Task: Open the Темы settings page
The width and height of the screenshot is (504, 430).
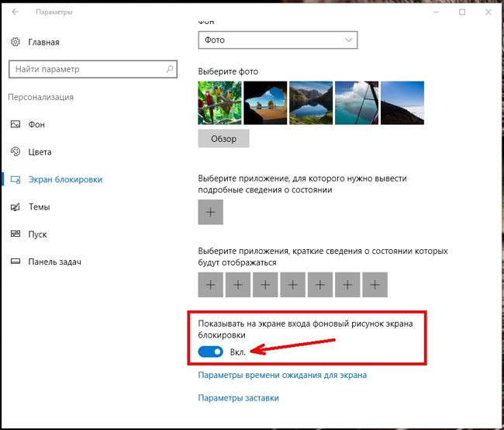Action: click(x=40, y=207)
